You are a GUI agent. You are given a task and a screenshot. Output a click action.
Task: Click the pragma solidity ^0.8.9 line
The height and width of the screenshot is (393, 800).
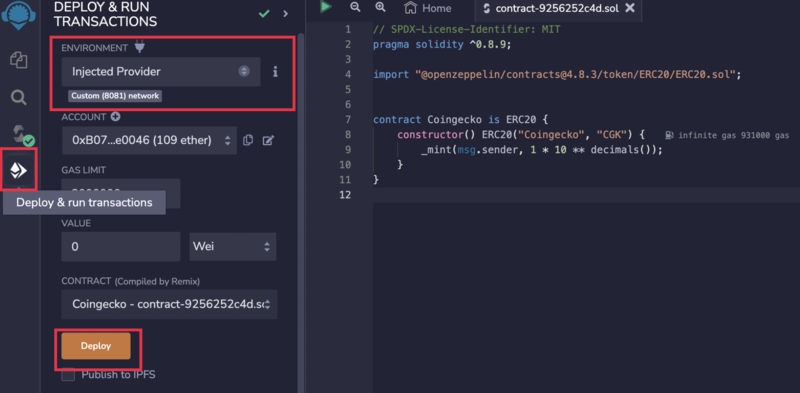pyautogui.click(x=442, y=44)
